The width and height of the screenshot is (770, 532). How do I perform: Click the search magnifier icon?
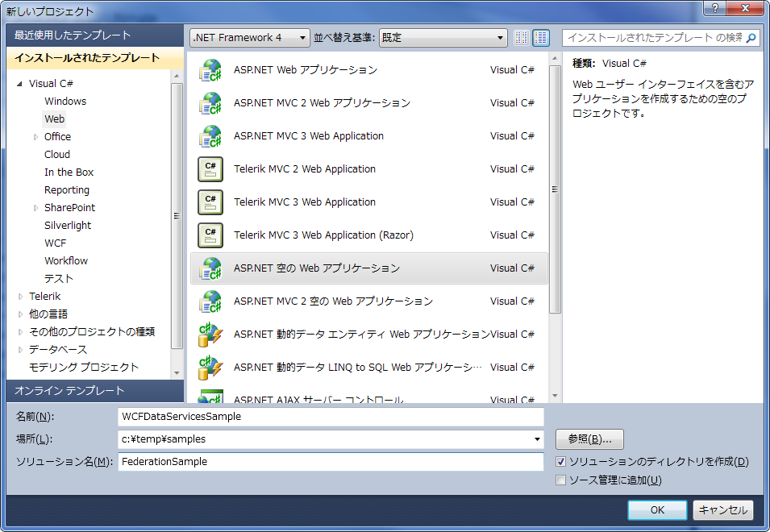751,38
